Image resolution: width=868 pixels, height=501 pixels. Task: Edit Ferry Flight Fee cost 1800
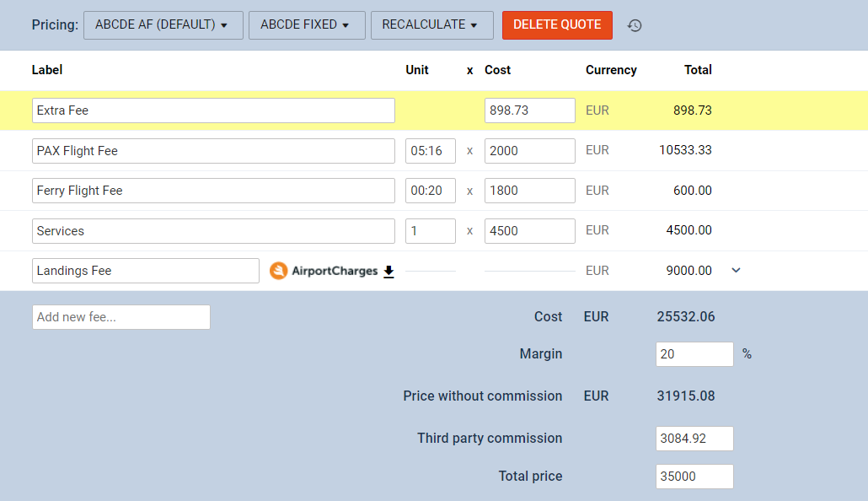[x=530, y=191]
